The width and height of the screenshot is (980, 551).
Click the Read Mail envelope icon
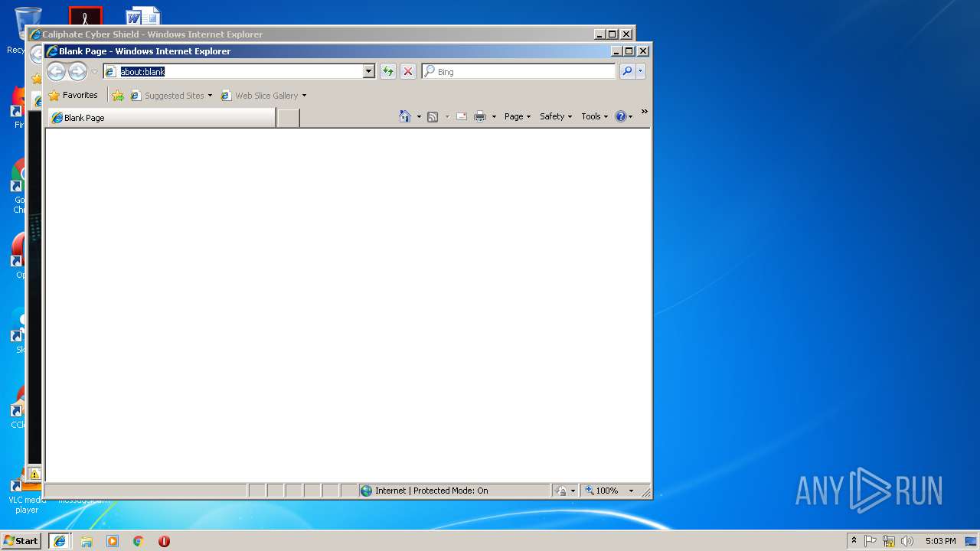click(x=462, y=116)
